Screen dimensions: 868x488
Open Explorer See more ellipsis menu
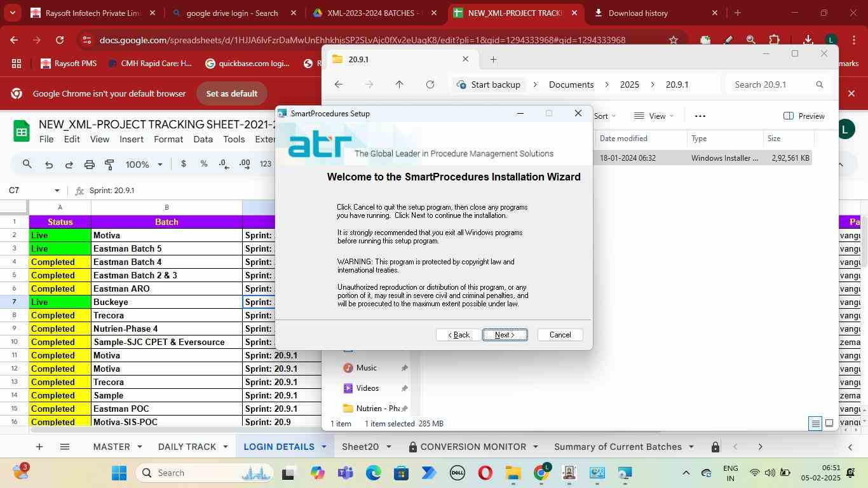700,116
